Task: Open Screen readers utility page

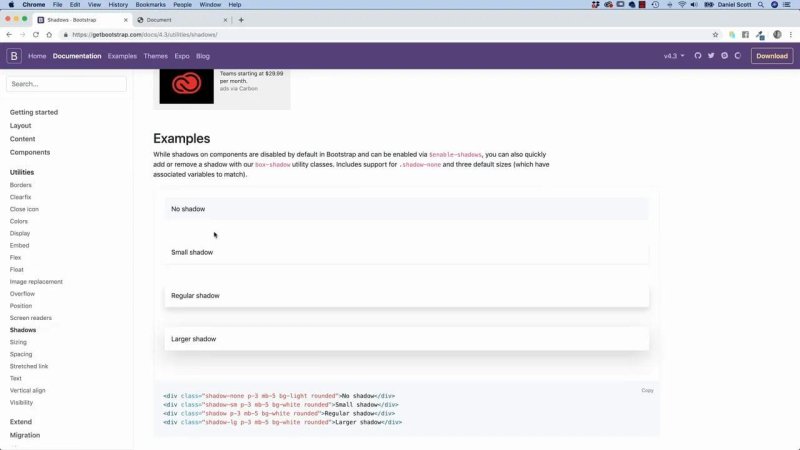Action: 31,318
